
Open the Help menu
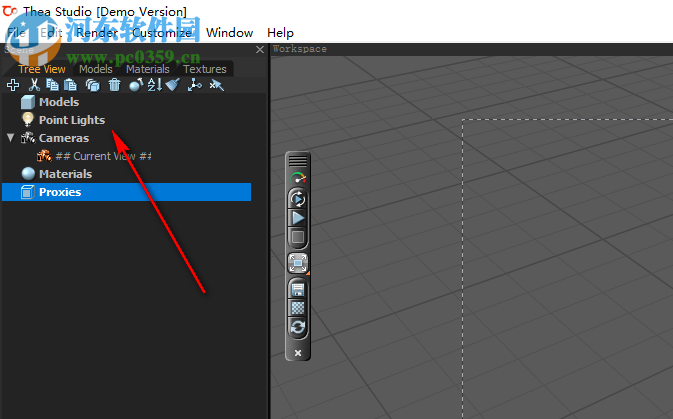coord(280,33)
